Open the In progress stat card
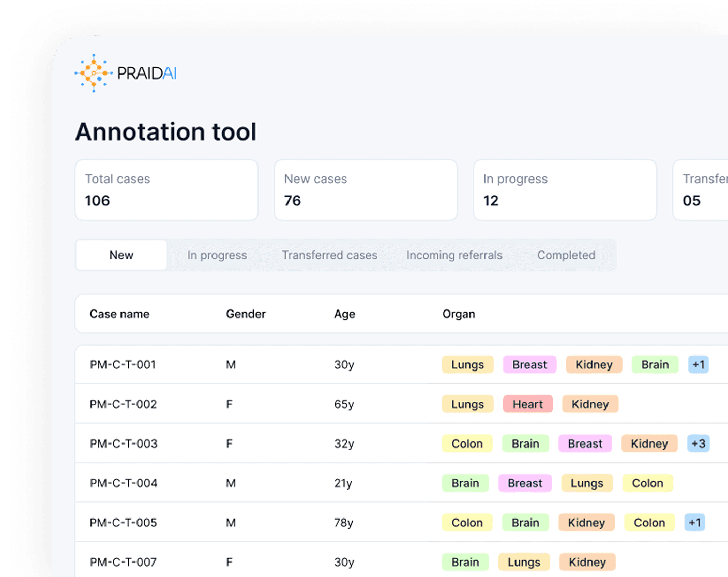 565,190
